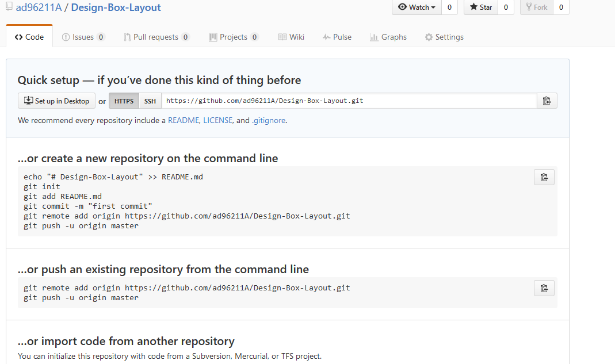
Task: Open the Issues tab
Action: click(83, 37)
